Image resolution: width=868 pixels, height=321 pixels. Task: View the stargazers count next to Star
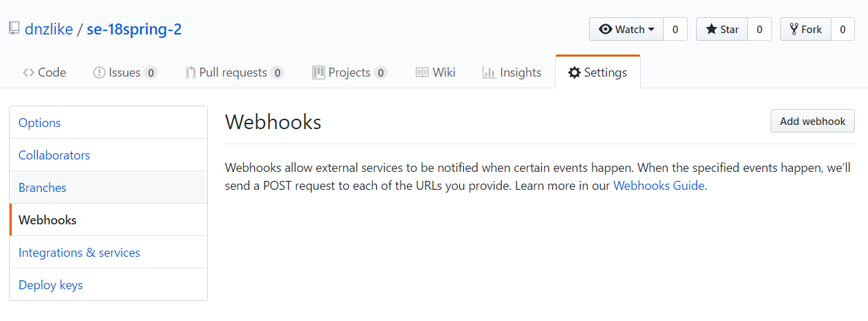tap(760, 29)
